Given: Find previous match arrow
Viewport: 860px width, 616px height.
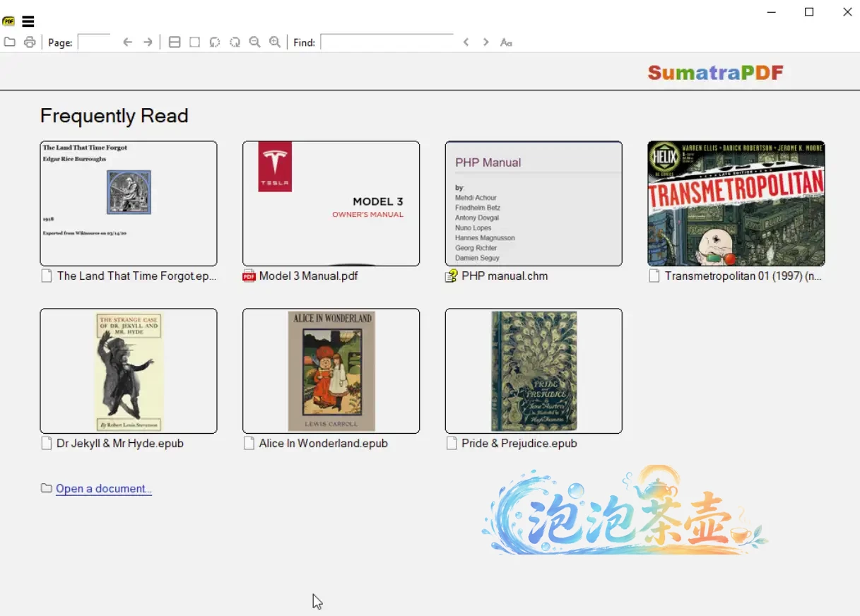Looking at the screenshot, I should point(466,42).
